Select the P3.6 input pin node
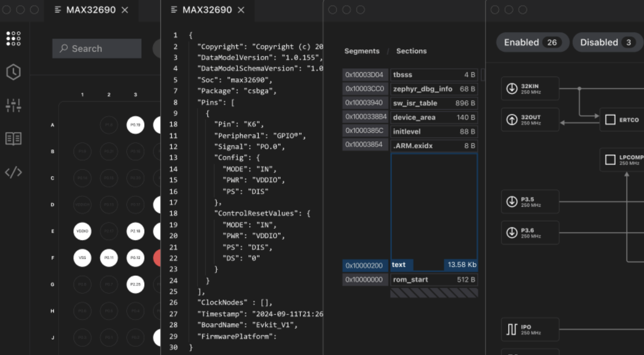644x355 pixels. [x=530, y=233]
